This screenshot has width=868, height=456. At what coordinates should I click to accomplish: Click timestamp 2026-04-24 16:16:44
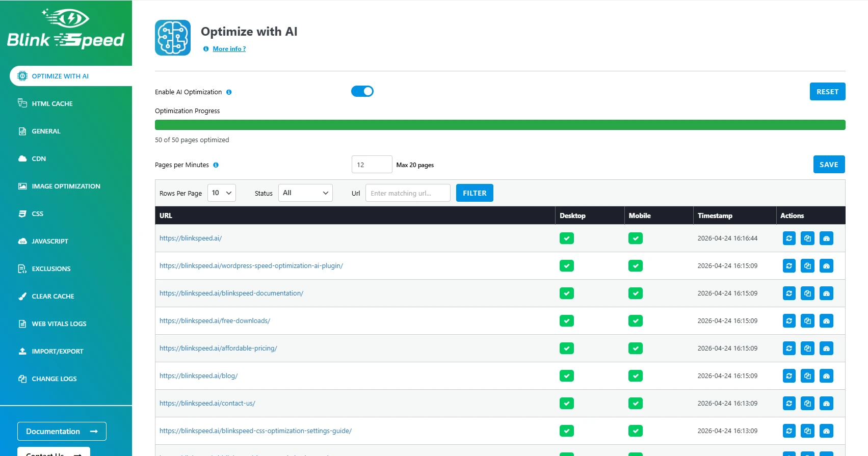click(x=727, y=238)
